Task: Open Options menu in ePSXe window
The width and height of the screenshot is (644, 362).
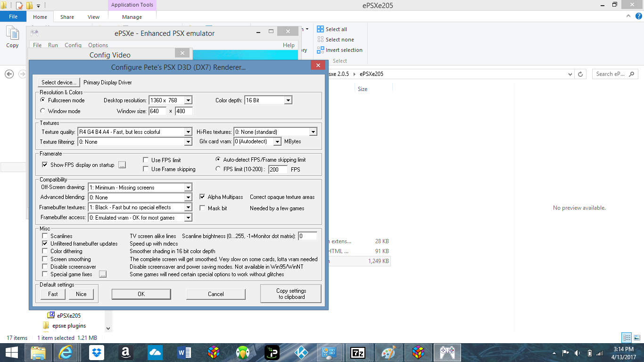Action: (98, 45)
